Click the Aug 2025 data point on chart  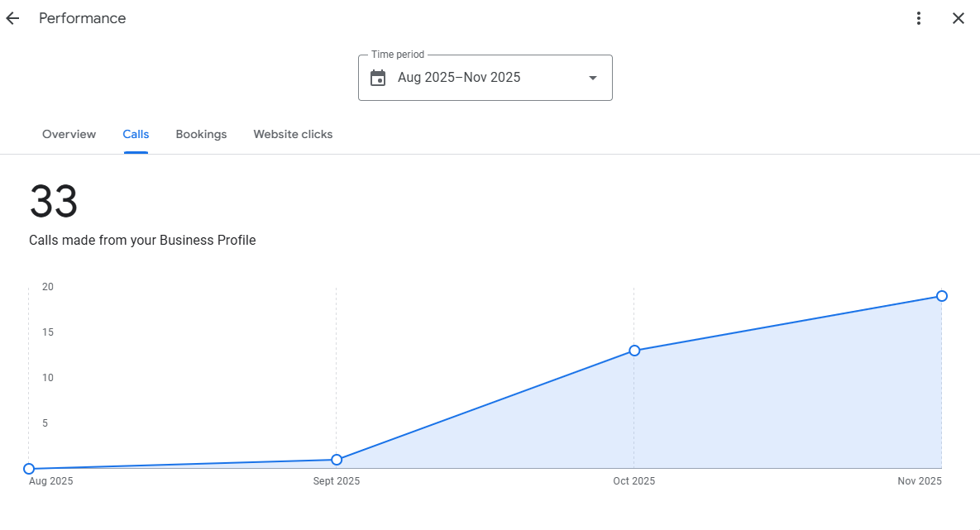pyautogui.click(x=29, y=469)
